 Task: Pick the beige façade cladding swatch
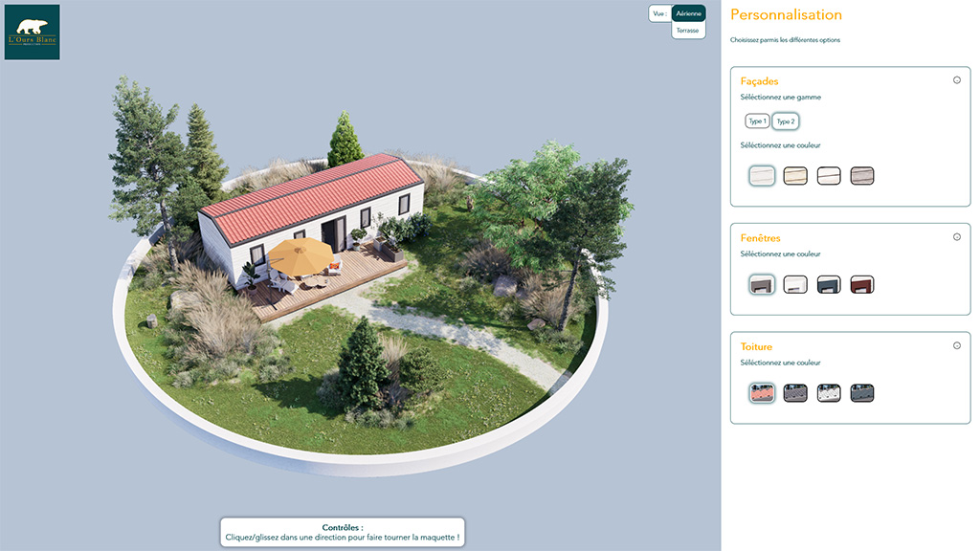[795, 176]
